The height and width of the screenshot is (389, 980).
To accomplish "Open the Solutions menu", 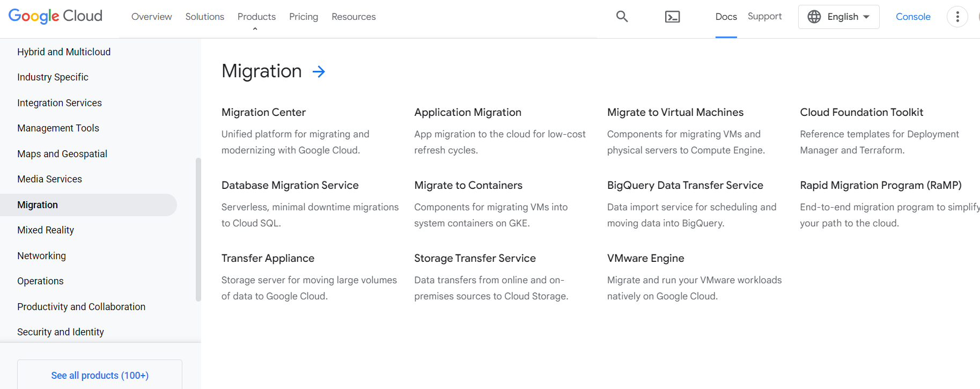I will pos(205,17).
